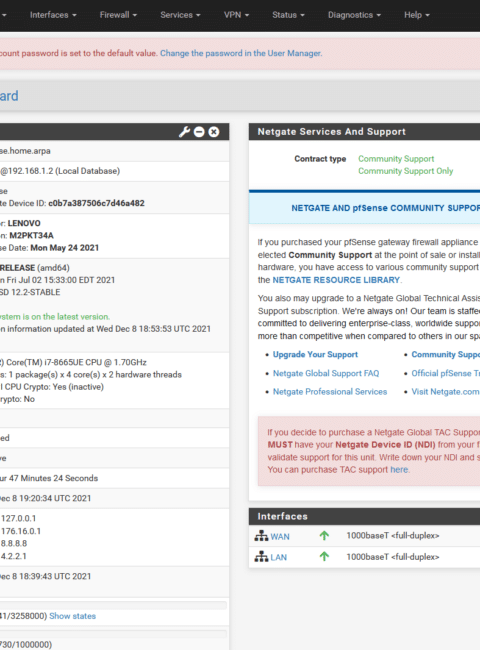Open NETGATE RESOURCE LIBRARY link
The image size is (480, 650).
[x=336, y=280]
